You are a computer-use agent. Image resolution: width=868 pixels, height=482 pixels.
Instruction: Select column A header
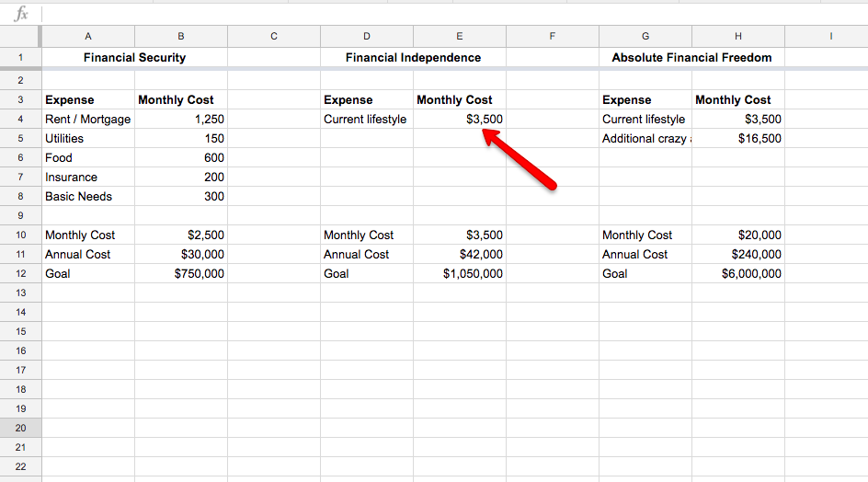coord(88,36)
